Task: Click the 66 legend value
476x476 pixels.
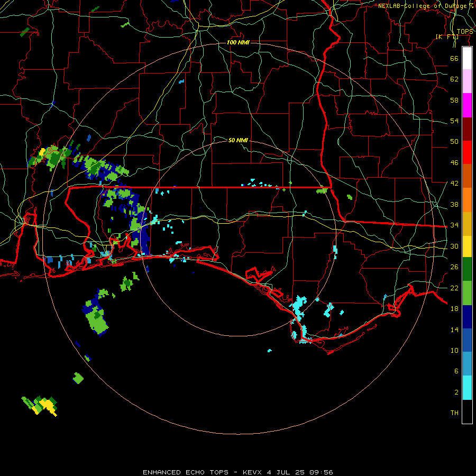Action: point(454,58)
